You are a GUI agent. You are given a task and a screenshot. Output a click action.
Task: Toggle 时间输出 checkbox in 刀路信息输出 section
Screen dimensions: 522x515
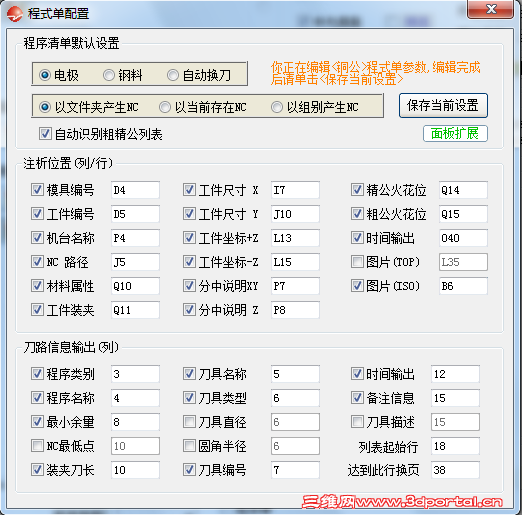(357, 374)
